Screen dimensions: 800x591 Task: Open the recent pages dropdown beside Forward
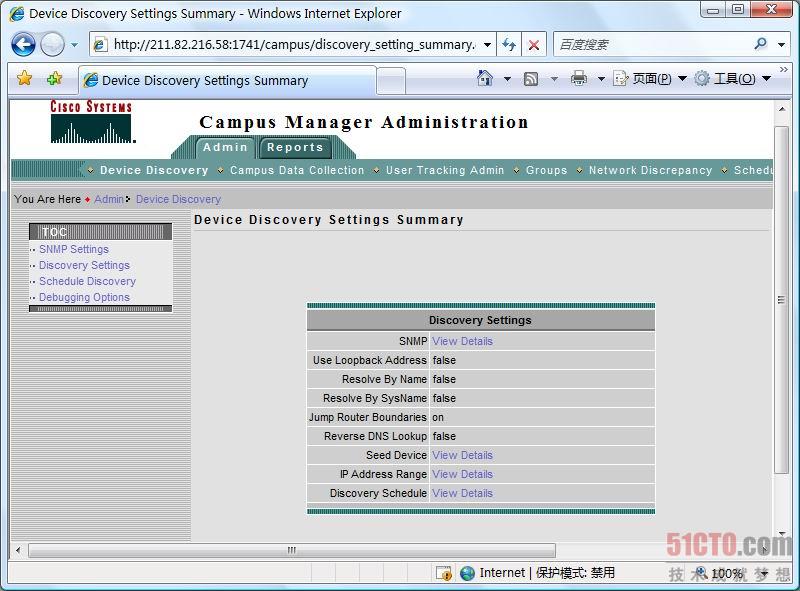click(74, 45)
